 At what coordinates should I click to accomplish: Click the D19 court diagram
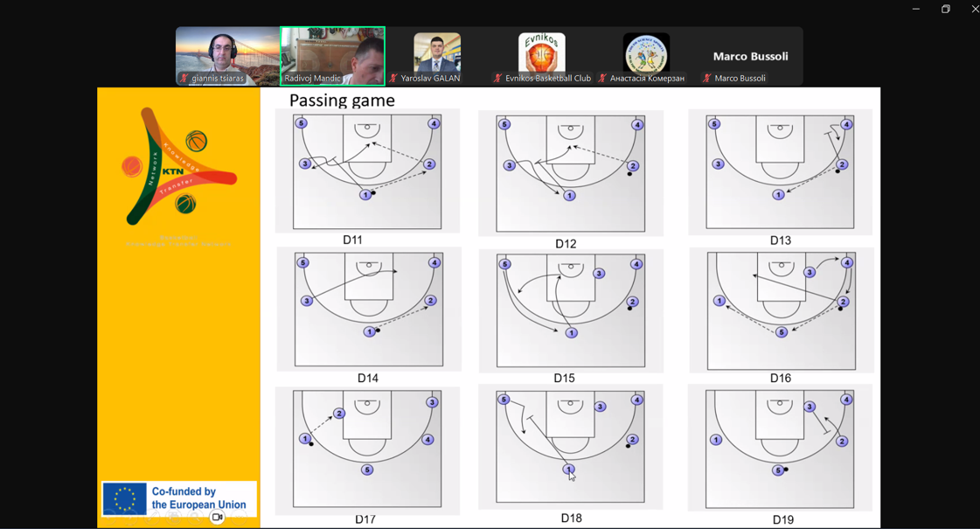click(780, 449)
